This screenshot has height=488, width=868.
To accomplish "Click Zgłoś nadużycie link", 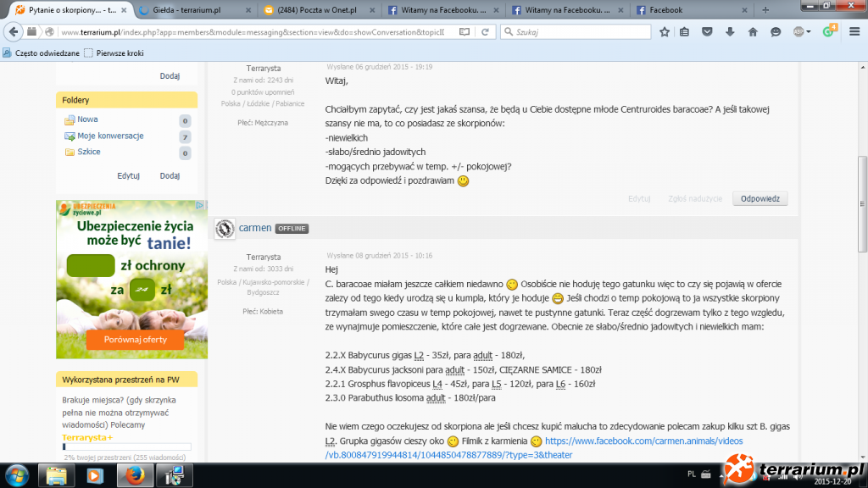I will tap(695, 198).
